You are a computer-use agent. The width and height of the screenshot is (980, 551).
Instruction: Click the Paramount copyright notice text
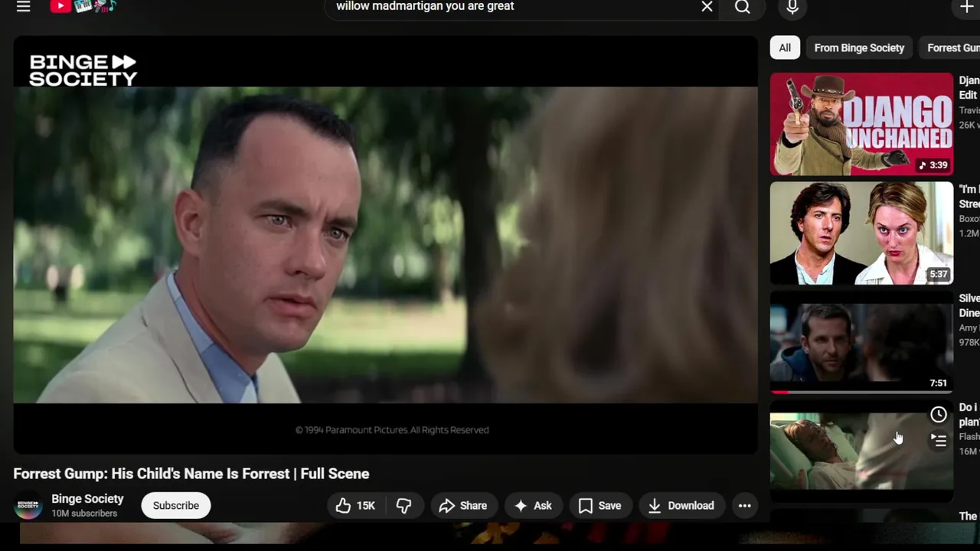(392, 430)
